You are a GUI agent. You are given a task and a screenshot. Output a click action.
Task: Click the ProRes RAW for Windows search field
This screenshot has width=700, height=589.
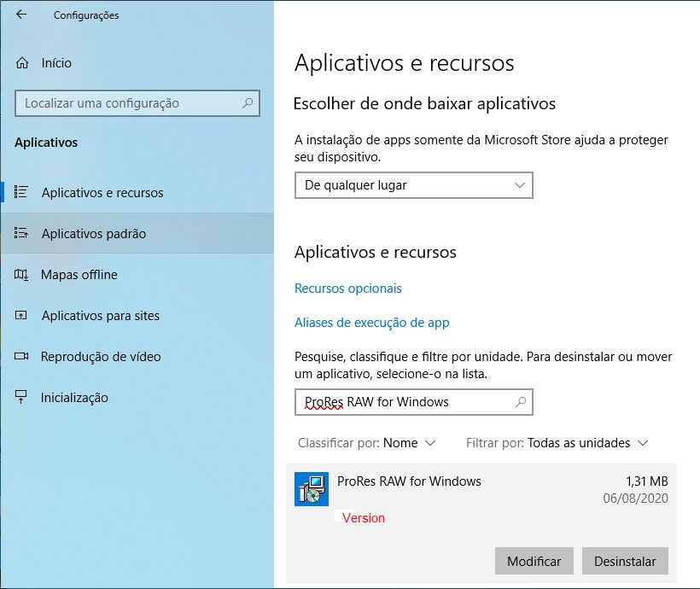pyautogui.click(x=414, y=402)
